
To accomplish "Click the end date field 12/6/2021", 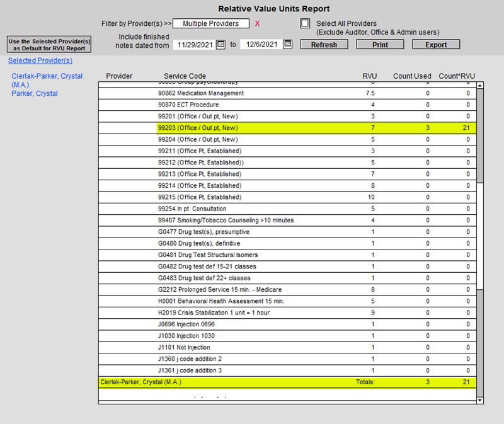I will [x=261, y=45].
